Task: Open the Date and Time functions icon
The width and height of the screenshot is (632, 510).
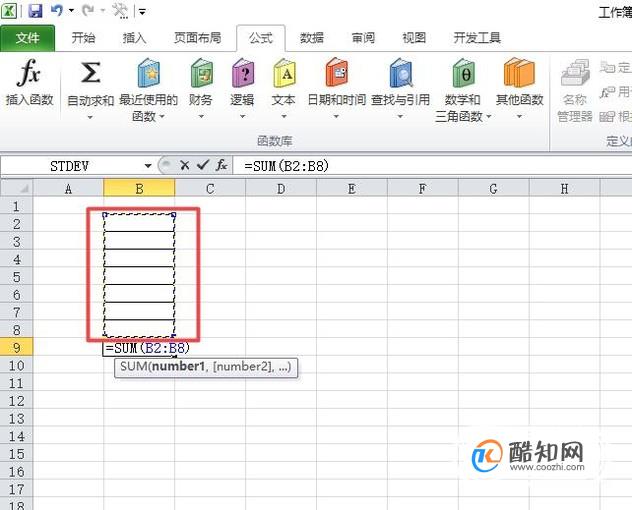Action: click(337, 73)
